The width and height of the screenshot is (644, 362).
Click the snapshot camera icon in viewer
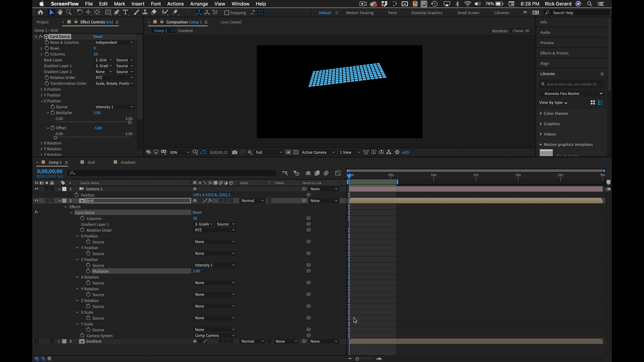(234, 152)
